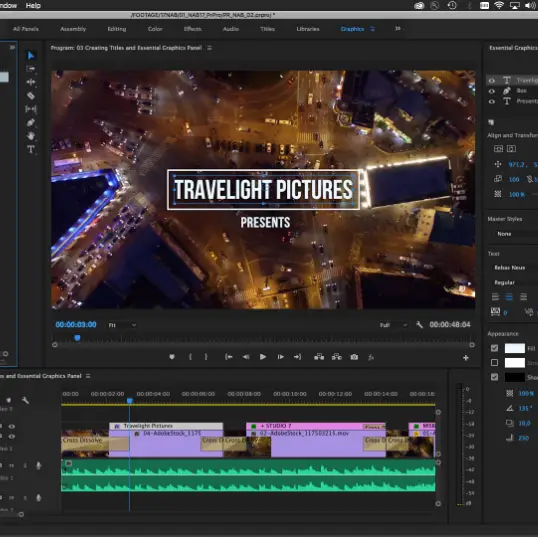Align selected layer vertical center
This screenshot has width=538, height=538.
[498, 149]
